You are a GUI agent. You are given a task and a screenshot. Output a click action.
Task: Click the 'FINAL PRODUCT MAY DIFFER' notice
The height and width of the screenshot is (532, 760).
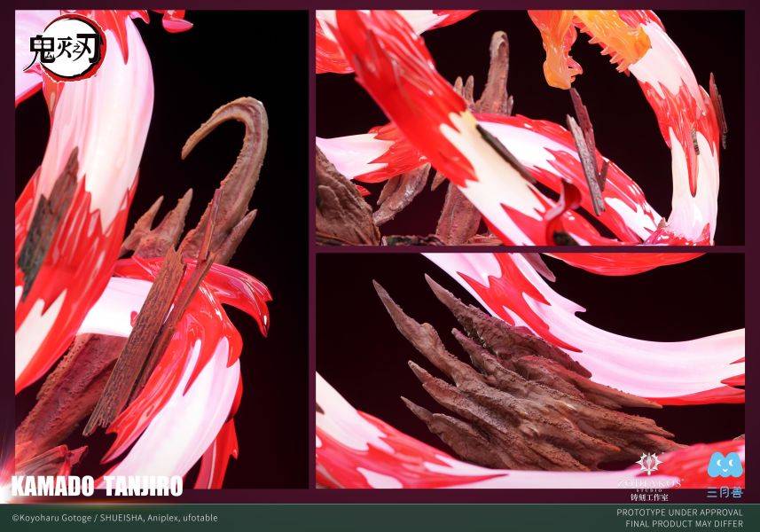[684, 524]
